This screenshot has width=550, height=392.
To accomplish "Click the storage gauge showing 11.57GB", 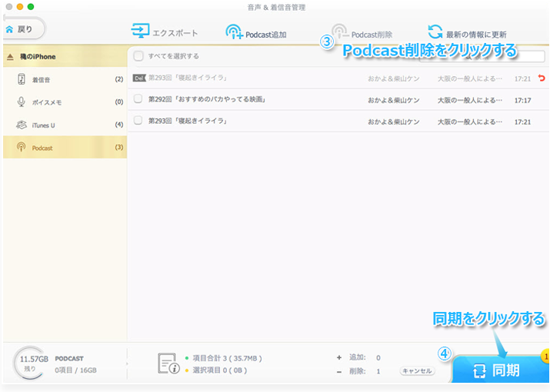I will 30,364.
